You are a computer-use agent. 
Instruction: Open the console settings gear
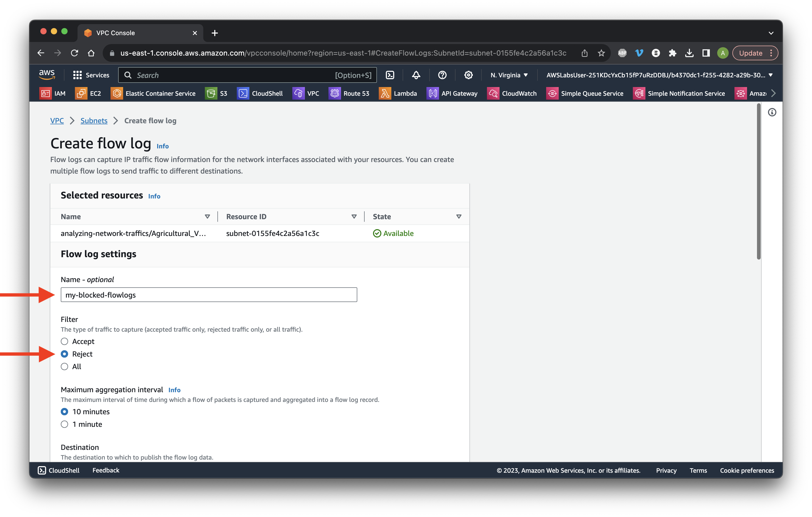[468, 75]
